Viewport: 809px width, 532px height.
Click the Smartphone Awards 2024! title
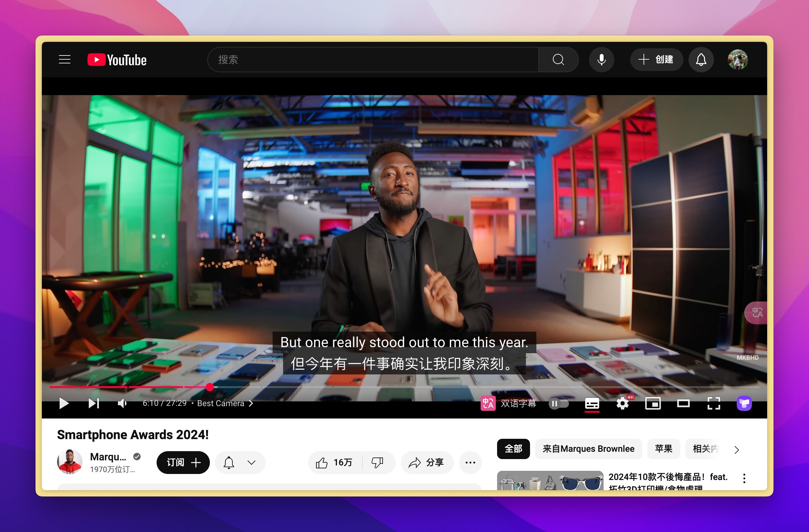[133, 435]
